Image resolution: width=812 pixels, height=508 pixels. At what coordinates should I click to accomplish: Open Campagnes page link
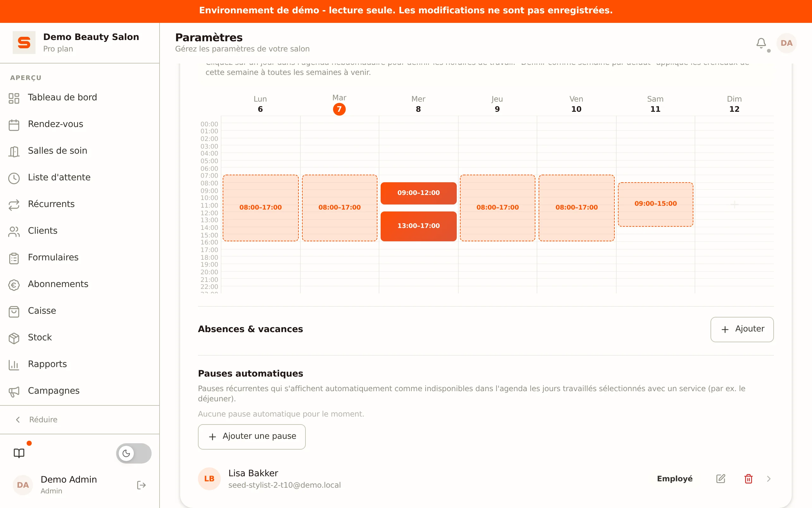(x=54, y=391)
